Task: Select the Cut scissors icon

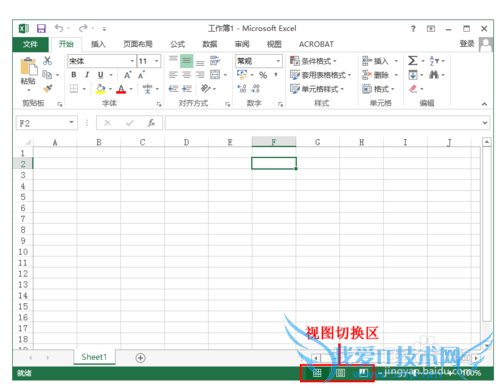Action: click(47, 60)
